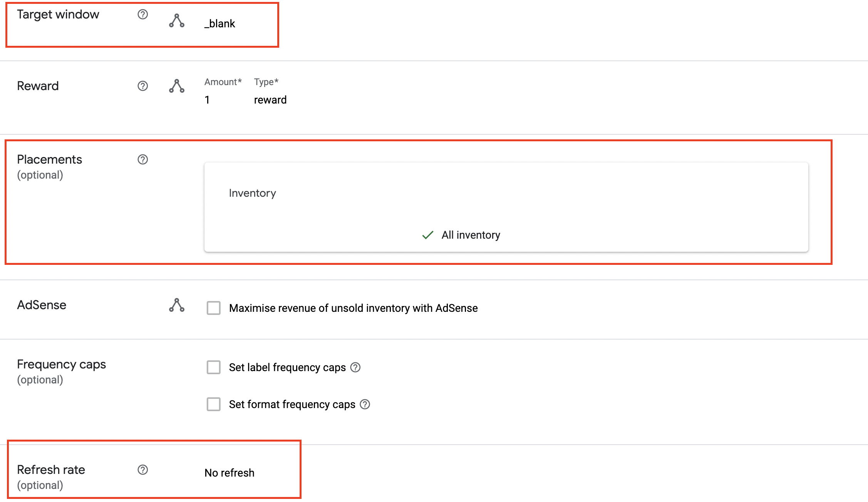Click the Reward inheritance hierarchy icon

(x=177, y=86)
